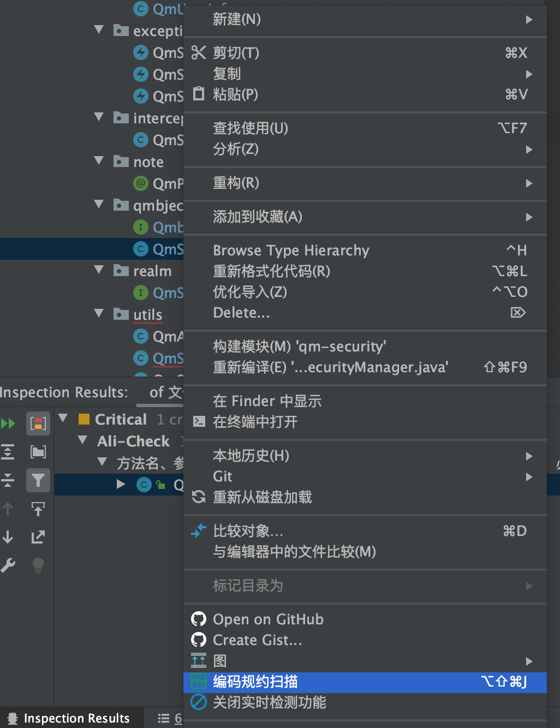Choose Open on GitHub from context menu

268,619
